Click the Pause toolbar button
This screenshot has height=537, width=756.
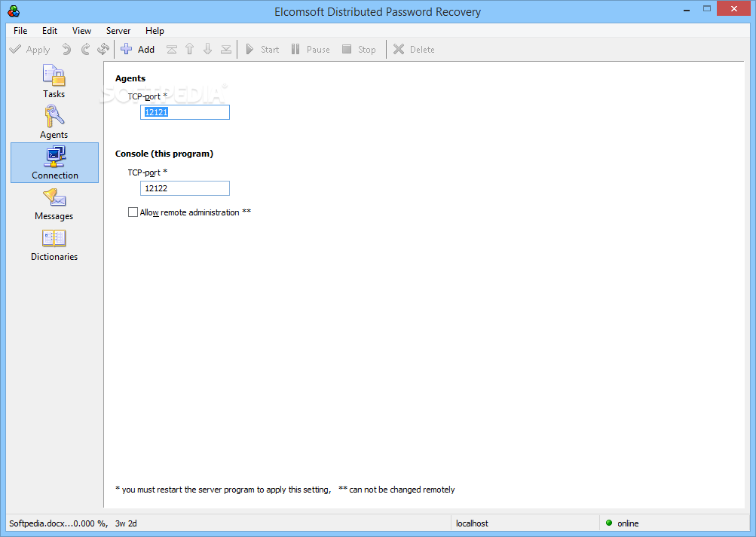coord(311,50)
